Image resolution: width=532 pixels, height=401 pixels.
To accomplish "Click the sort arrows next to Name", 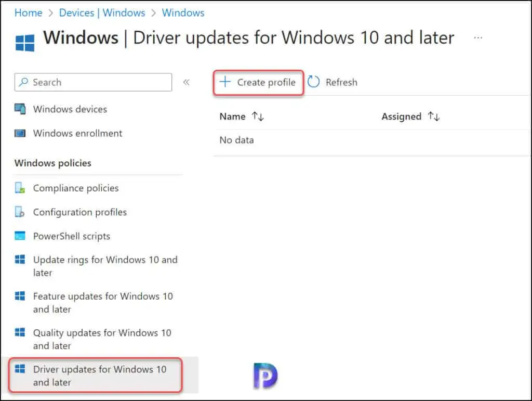I will coord(258,117).
